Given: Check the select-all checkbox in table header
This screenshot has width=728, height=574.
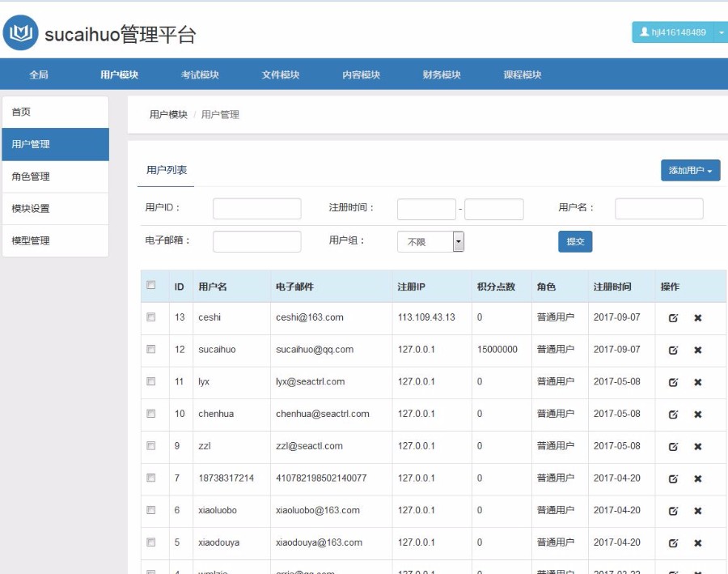Looking at the screenshot, I should (x=150, y=286).
